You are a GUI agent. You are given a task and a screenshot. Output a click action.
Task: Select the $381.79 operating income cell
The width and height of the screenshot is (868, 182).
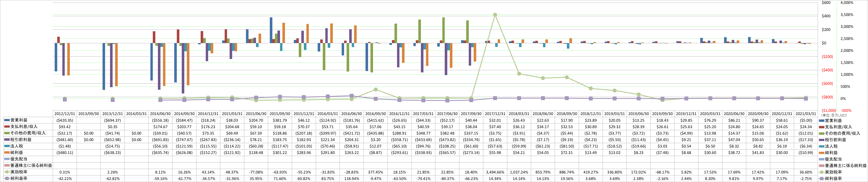[x=280, y=120]
